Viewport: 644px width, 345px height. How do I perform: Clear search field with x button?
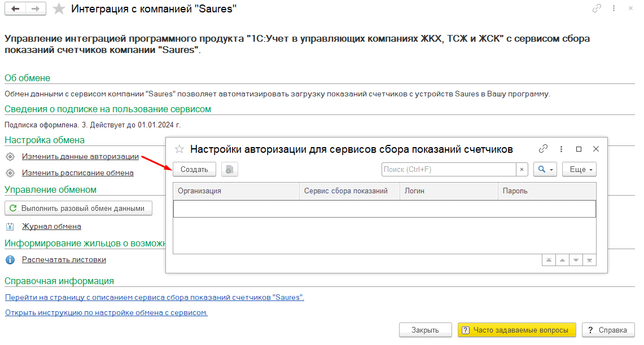click(x=522, y=170)
